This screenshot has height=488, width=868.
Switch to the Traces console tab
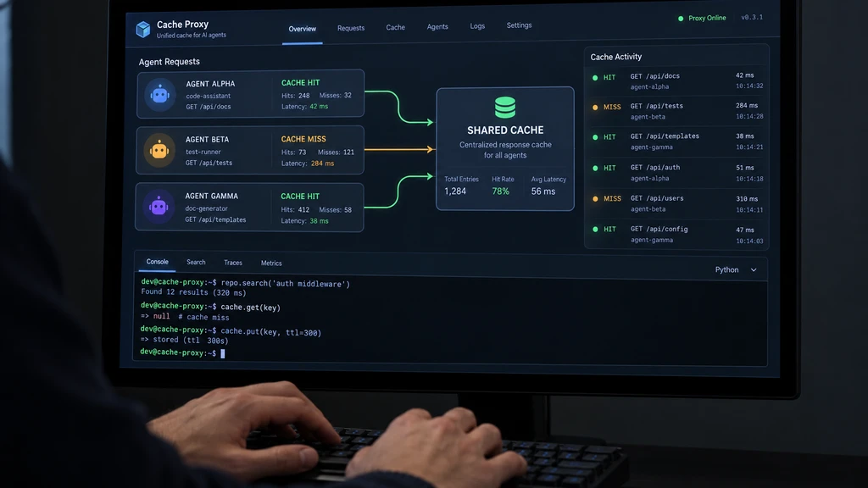[233, 263]
